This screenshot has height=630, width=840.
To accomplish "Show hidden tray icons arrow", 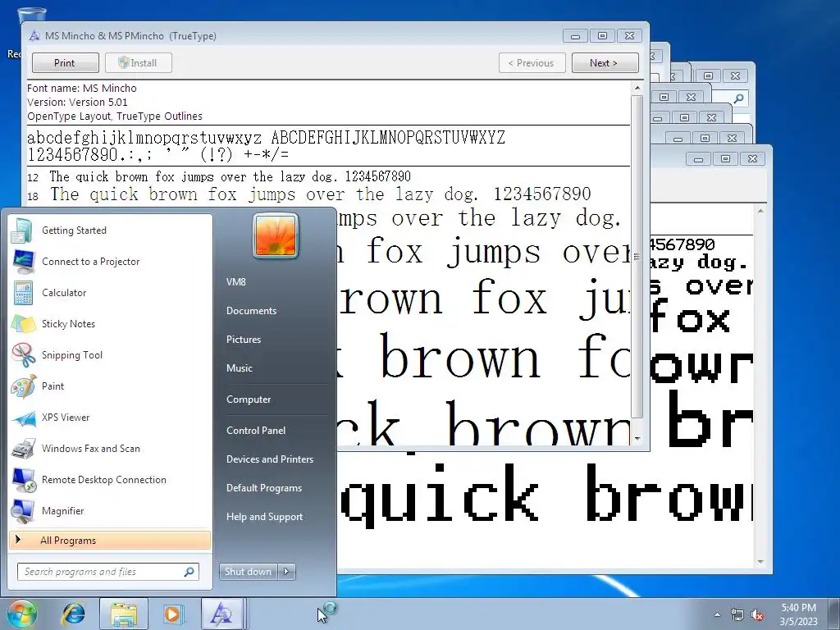I will coord(717,614).
